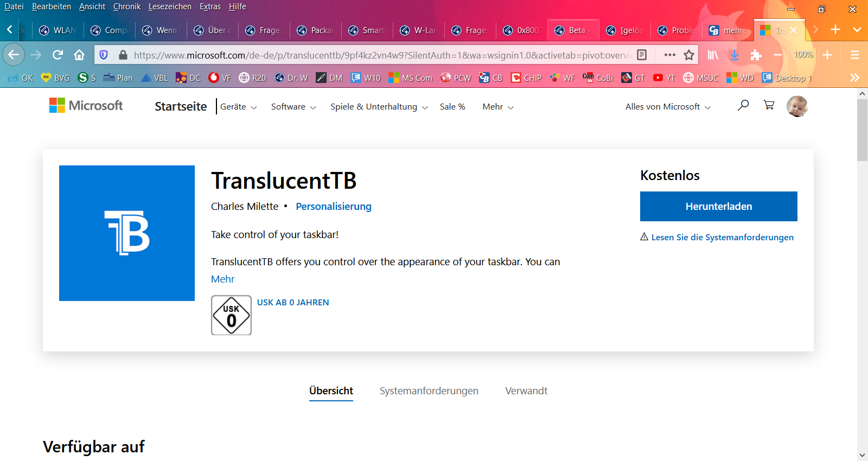Open the Hilfe menu

pos(238,7)
